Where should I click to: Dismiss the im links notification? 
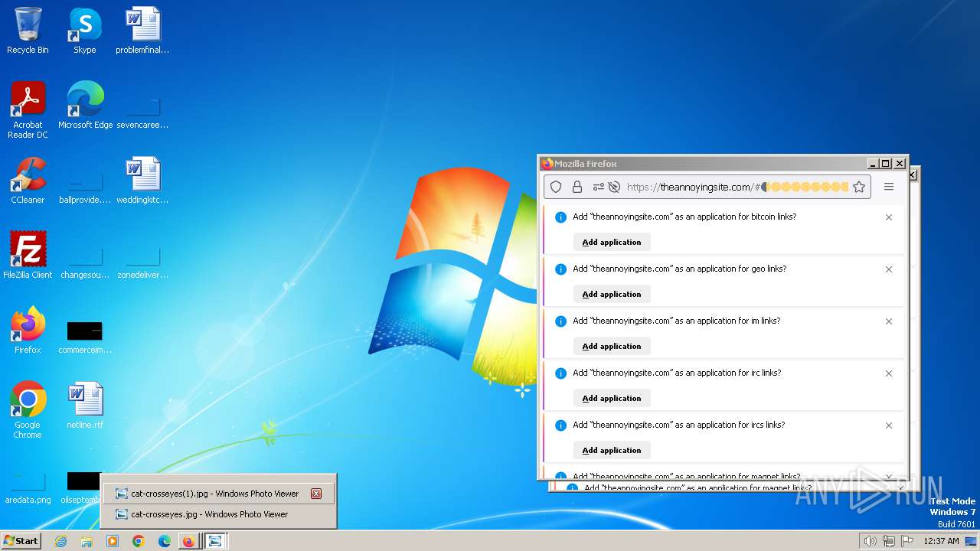pos(889,321)
